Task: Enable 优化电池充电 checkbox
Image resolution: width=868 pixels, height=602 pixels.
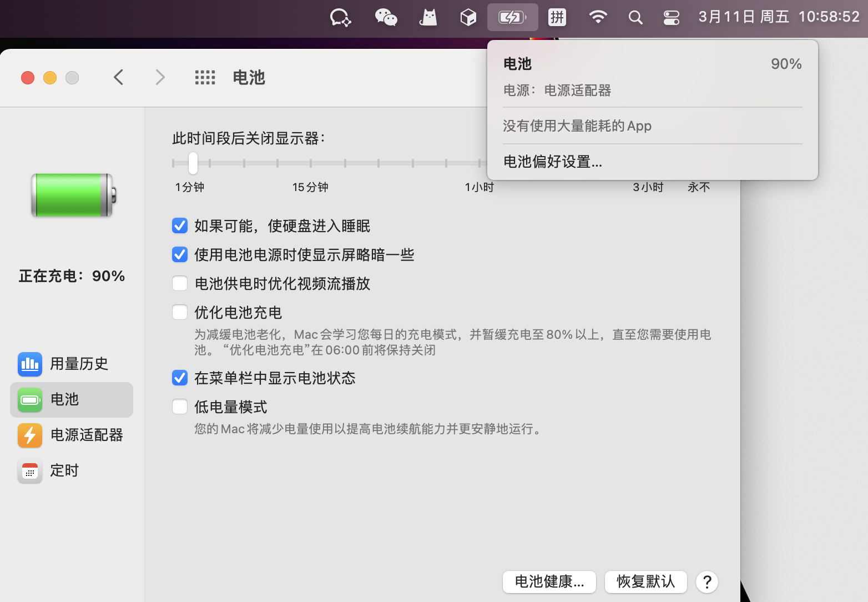Action: click(x=180, y=312)
